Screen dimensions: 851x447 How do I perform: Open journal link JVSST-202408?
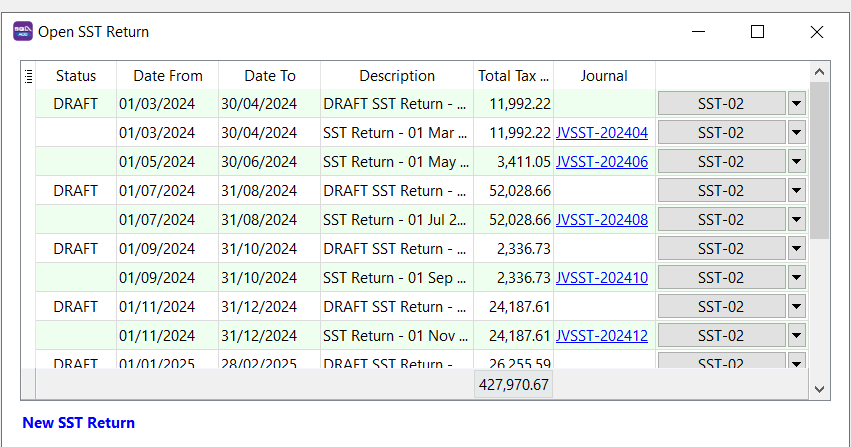click(x=601, y=220)
